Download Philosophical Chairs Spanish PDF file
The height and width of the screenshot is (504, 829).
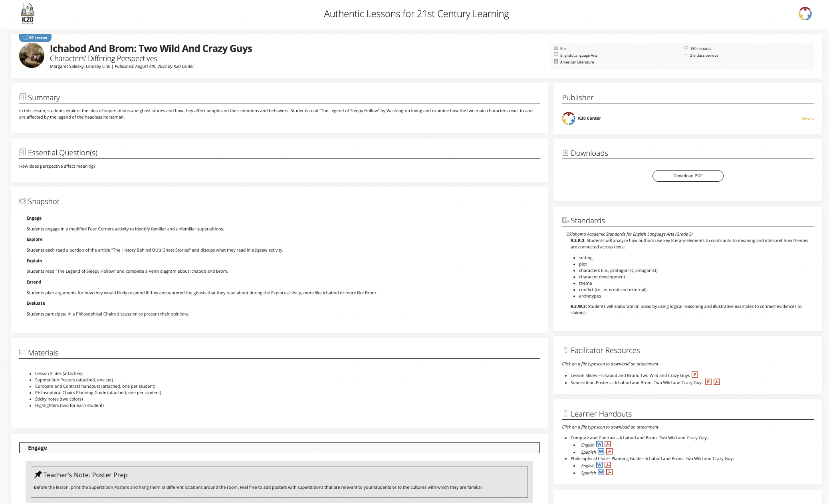[609, 472]
